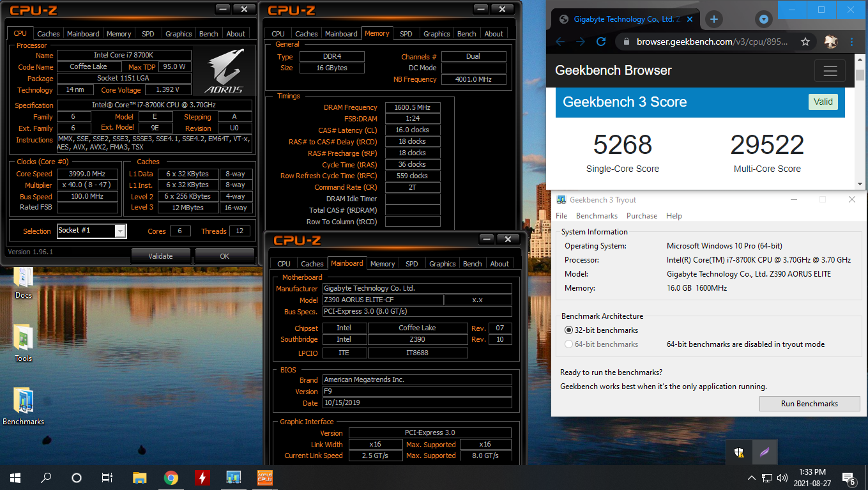The height and width of the screenshot is (490, 868).
Task: Expand the hidden system tray icons chevron
Action: (752, 478)
